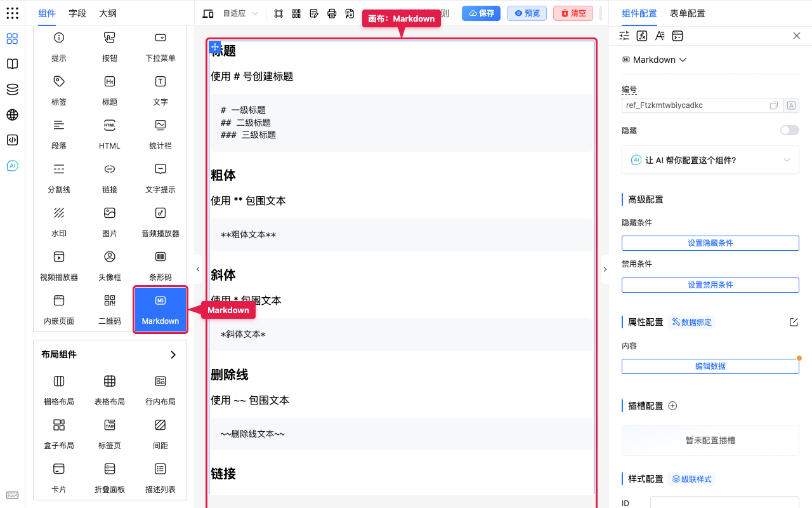Open the book/docs sidebar icon
Viewport: 812px width, 508px height.
[12, 64]
